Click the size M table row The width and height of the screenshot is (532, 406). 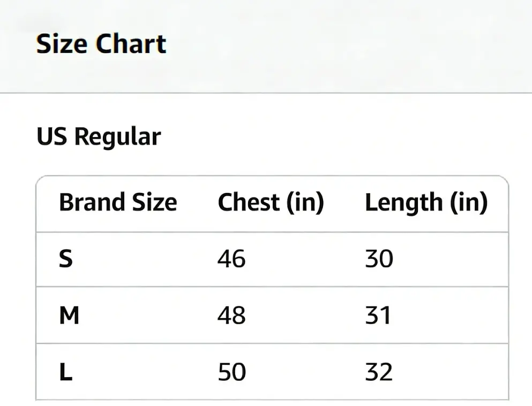coord(300,316)
